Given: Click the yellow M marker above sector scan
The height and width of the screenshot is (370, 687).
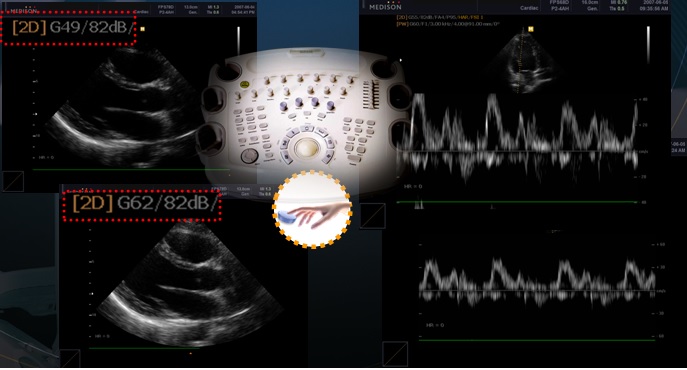Looking at the screenshot, I should coord(531,29).
